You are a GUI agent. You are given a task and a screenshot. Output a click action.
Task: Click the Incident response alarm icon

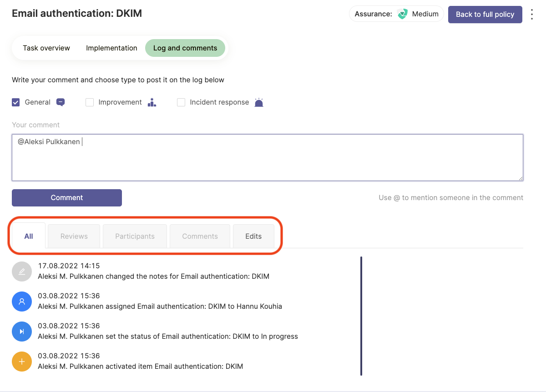click(259, 102)
